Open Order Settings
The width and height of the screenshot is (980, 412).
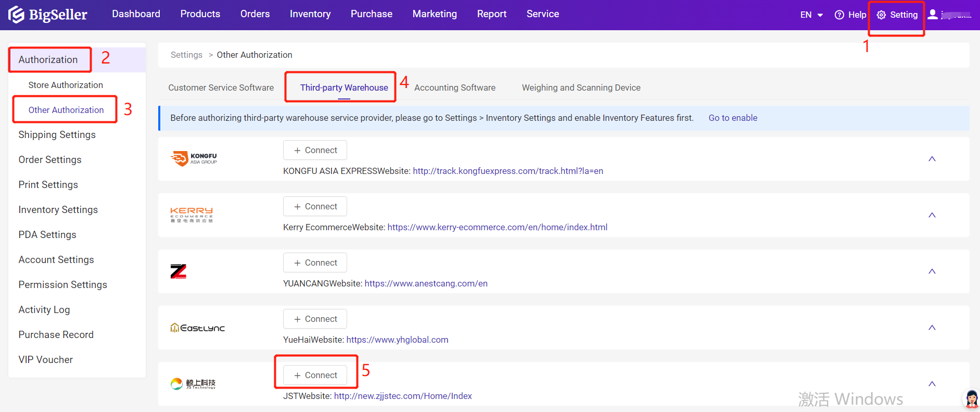pyautogui.click(x=50, y=159)
